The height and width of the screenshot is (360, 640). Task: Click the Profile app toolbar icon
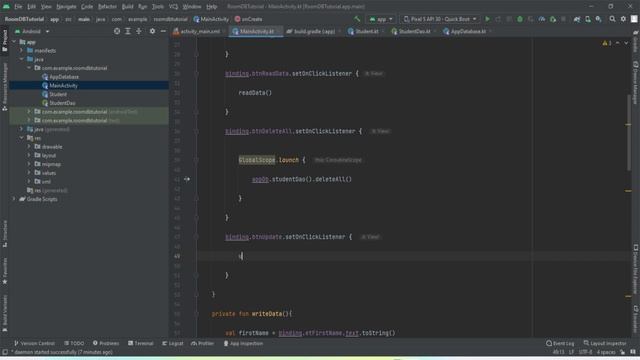coord(542,19)
